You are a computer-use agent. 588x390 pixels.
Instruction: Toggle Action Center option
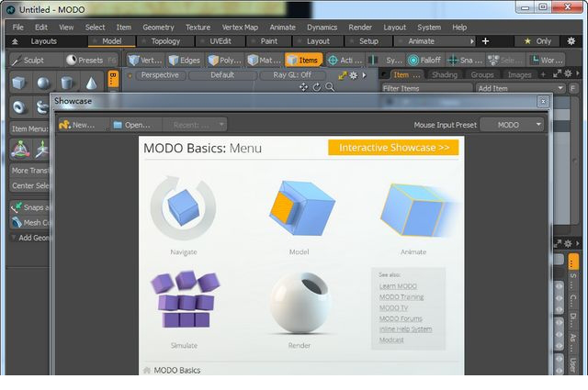point(345,60)
